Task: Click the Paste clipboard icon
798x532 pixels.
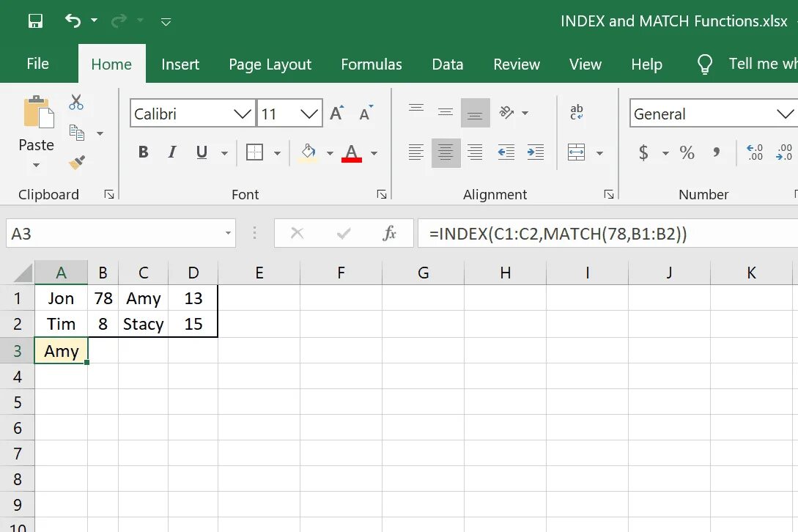Action: coord(39,112)
